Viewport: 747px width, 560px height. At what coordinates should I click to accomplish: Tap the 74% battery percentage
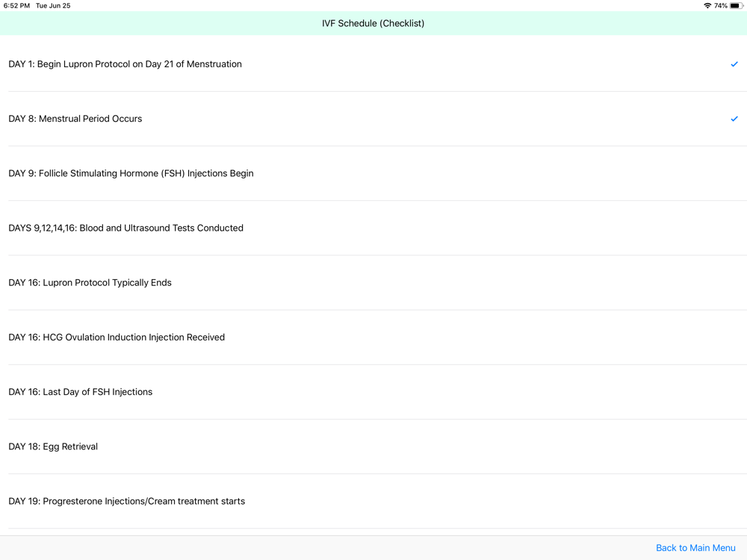click(720, 6)
